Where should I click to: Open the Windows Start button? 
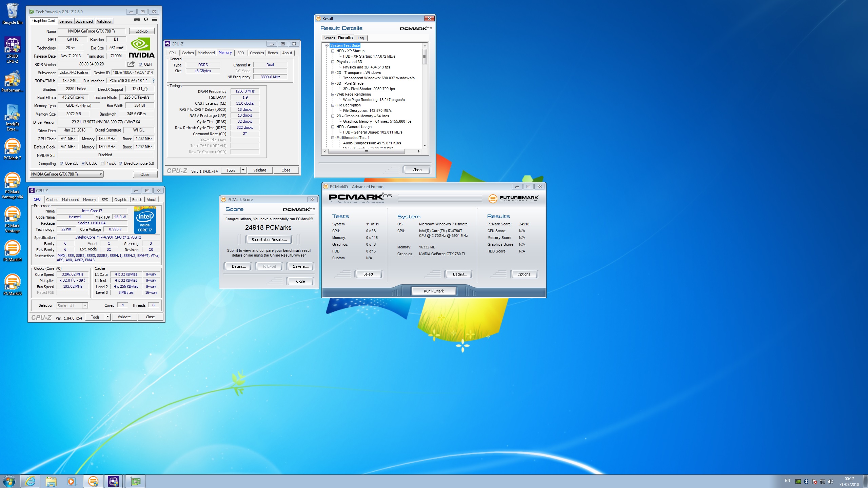click(9, 481)
